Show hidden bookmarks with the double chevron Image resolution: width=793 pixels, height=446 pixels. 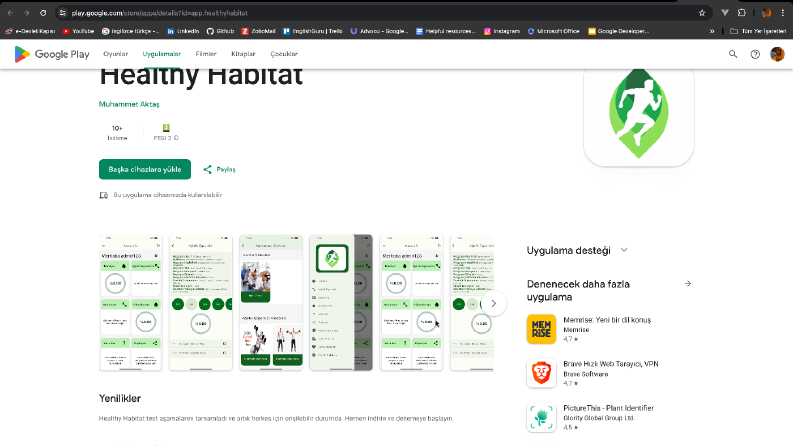(712, 31)
